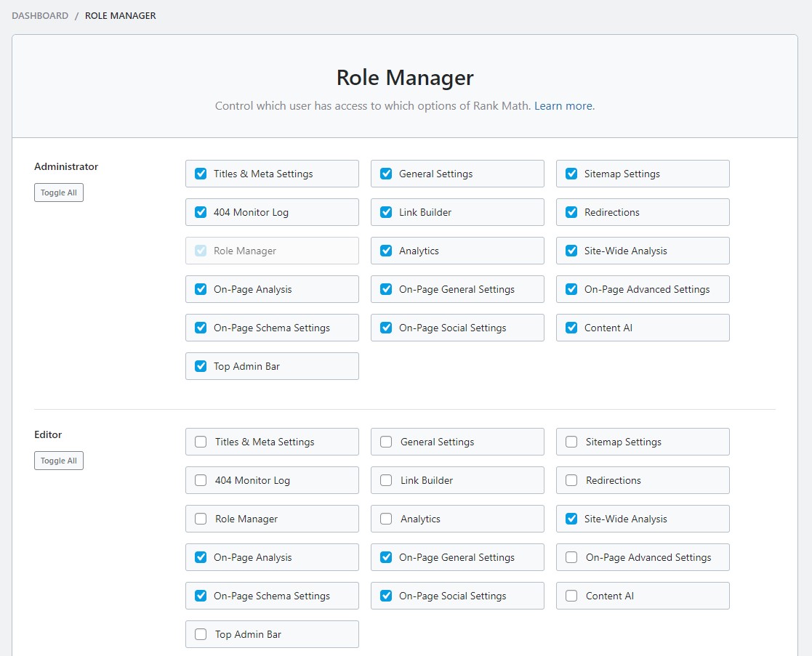812x656 pixels.
Task: Uncheck Administrator Analytics
Action: pos(386,251)
